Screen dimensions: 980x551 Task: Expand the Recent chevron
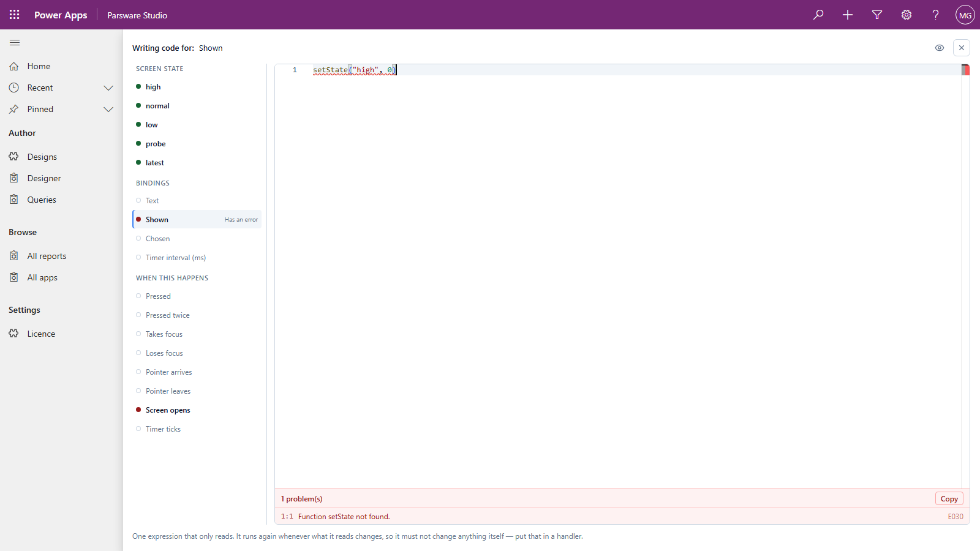pyautogui.click(x=108, y=88)
